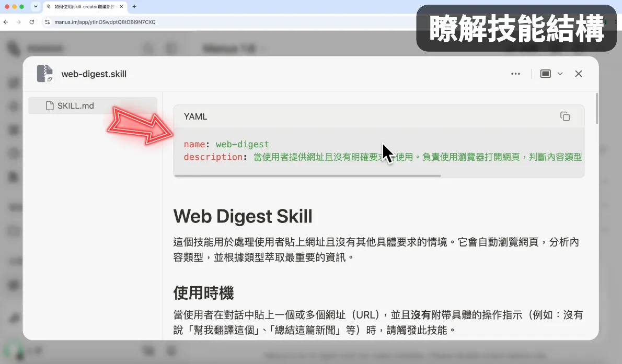Close the web-digest.skill preview dialog
Screen dimensions: 622x364
click(579, 74)
